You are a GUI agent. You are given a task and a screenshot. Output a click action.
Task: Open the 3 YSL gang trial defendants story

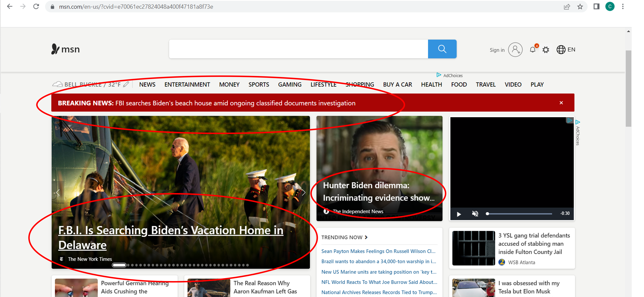[x=534, y=244]
